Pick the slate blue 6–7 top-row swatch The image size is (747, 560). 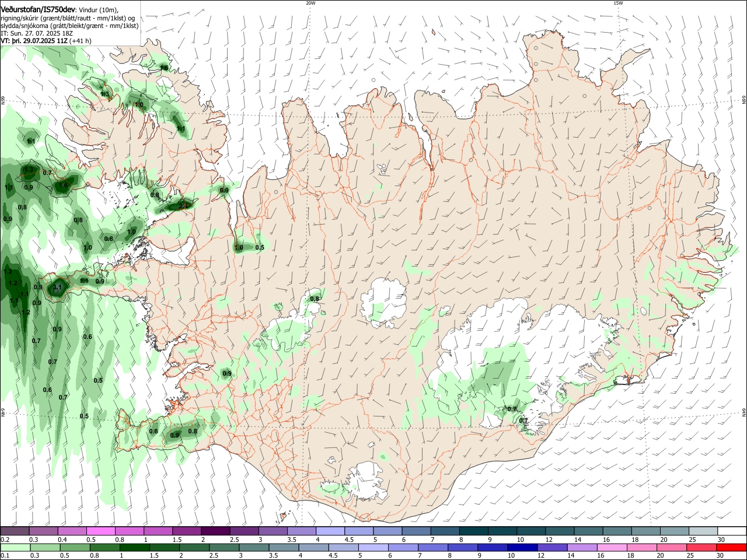coord(416,531)
